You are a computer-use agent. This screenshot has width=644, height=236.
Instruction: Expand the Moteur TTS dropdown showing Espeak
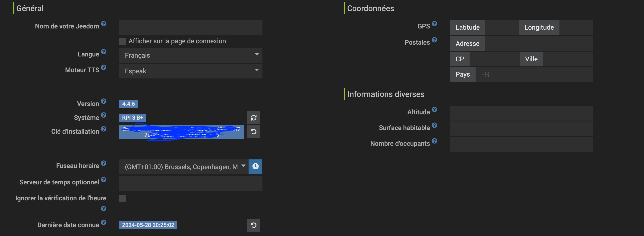click(190, 71)
